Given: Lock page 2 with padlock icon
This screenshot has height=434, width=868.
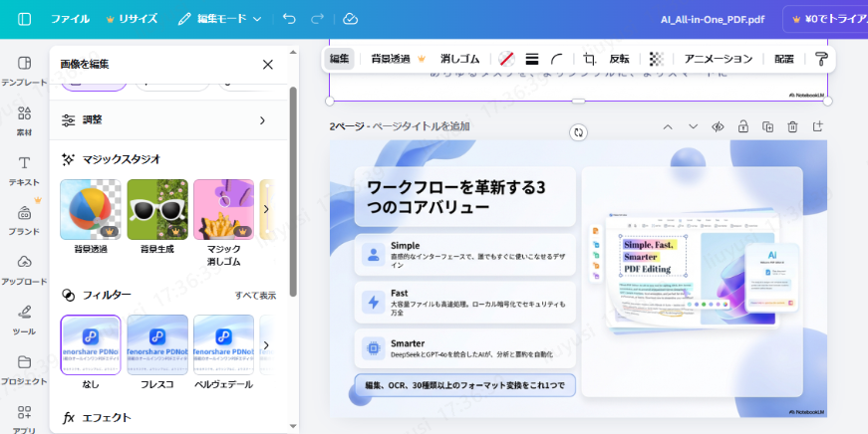Looking at the screenshot, I should (742, 127).
